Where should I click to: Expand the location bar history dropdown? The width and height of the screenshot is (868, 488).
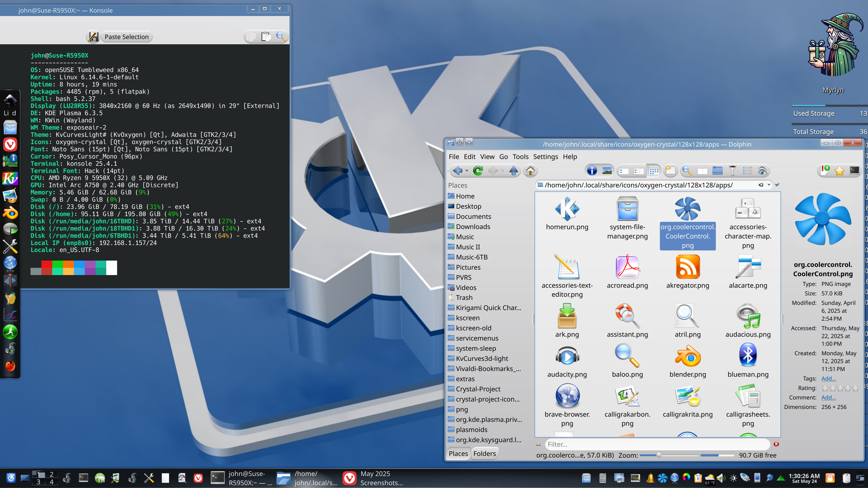click(769, 185)
